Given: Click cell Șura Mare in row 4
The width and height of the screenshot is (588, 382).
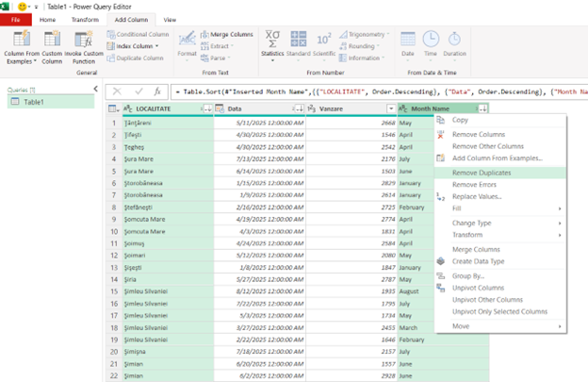Looking at the screenshot, I should pos(169,159).
